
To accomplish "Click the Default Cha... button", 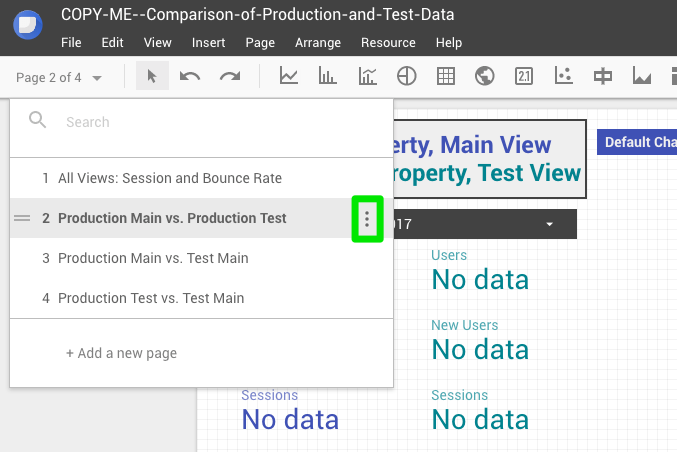I will coord(637,142).
